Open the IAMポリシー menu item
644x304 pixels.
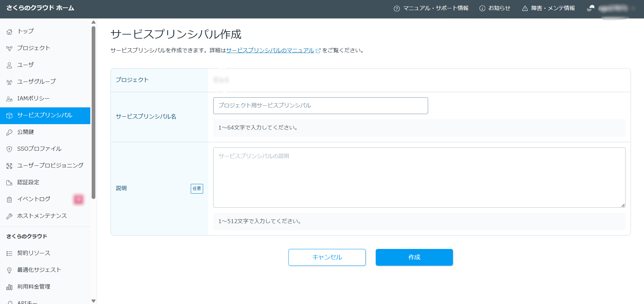(x=33, y=98)
